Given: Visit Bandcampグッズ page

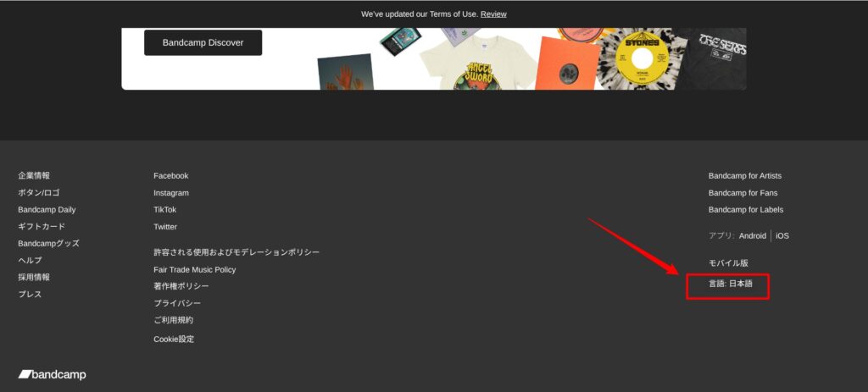Looking at the screenshot, I should pos(48,243).
